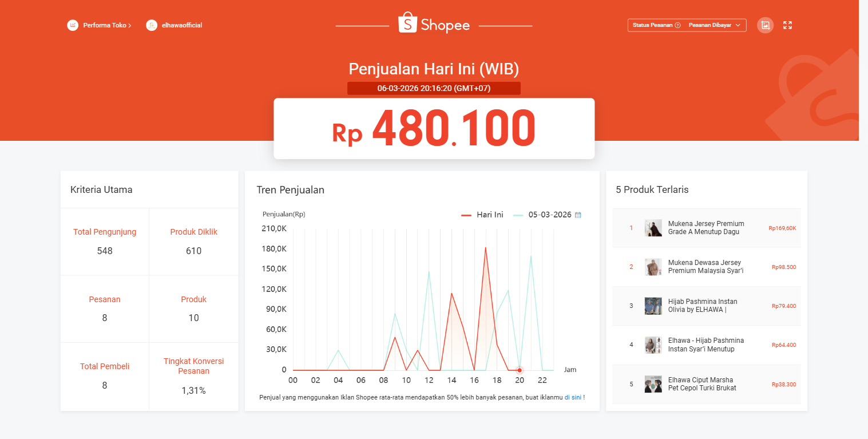The width and height of the screenshot is (868, 439).
Task: Select the Total Pengunjung metric
Action: pyautogui.click(x=105, y=242)
